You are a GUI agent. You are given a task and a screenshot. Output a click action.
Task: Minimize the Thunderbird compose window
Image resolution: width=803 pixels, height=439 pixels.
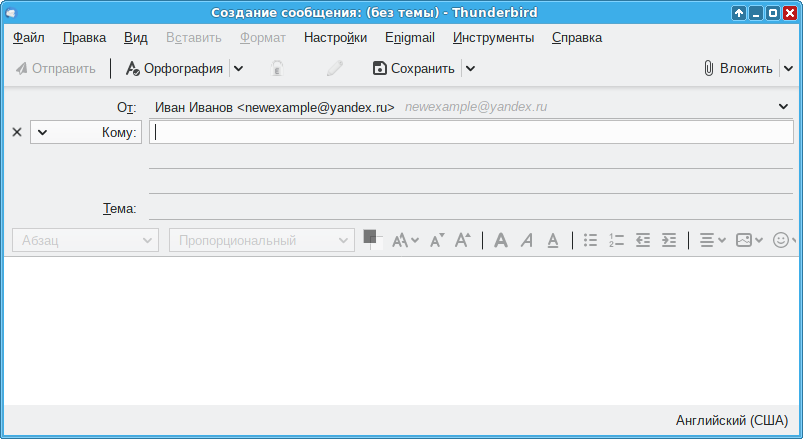point(756,13)
